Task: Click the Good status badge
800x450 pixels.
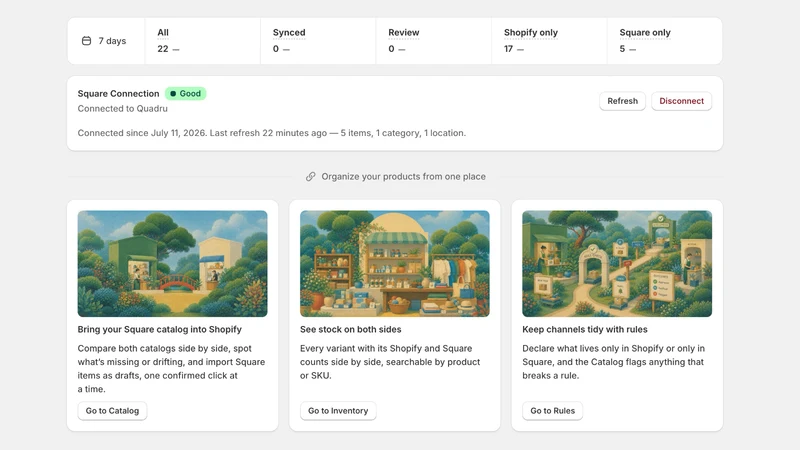Action: (x=185, y=93)
